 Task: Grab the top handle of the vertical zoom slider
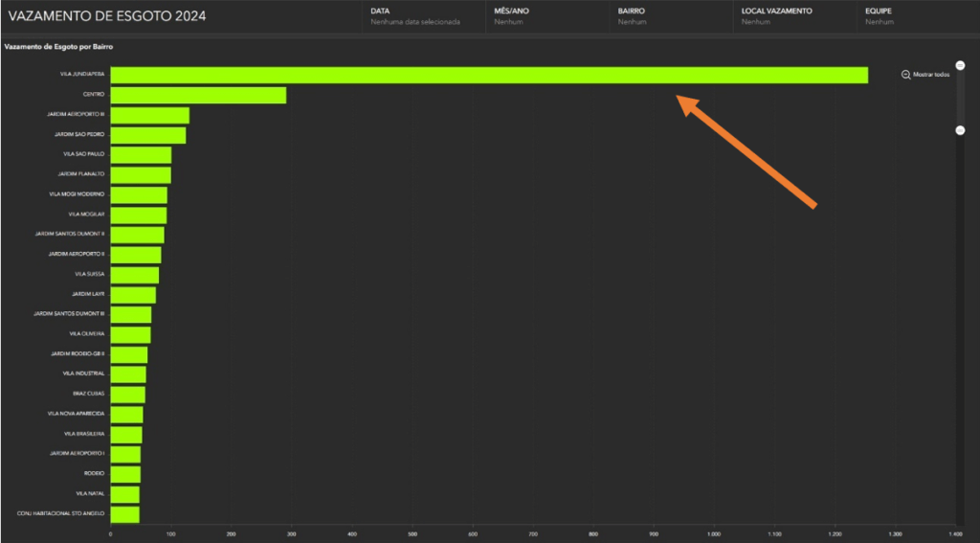click(960, 65)
